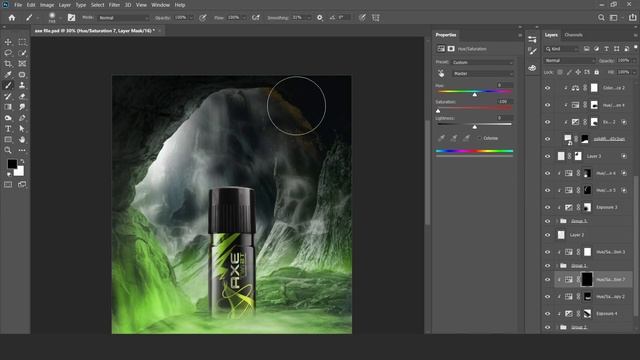Open search icon in options bar
The width and height of the screenshot is (640, 360).
[x=601, y=18]
